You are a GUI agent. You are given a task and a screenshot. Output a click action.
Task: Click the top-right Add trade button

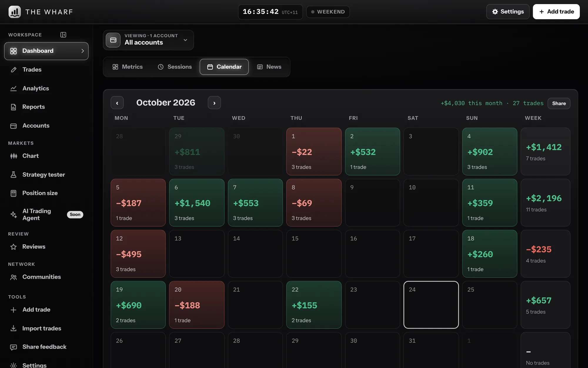coord(556,12)
